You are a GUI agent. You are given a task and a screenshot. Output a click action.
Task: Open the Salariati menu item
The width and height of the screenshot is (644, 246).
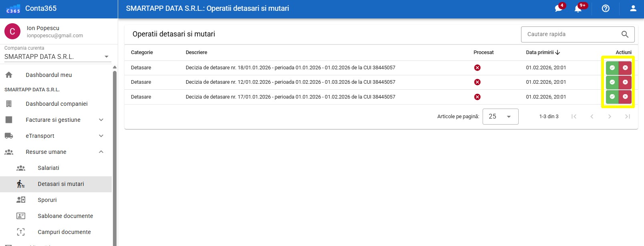pos(48,168)
